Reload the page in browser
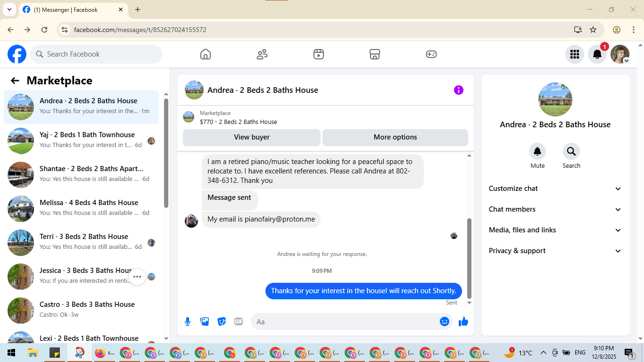 coord(44,30)
